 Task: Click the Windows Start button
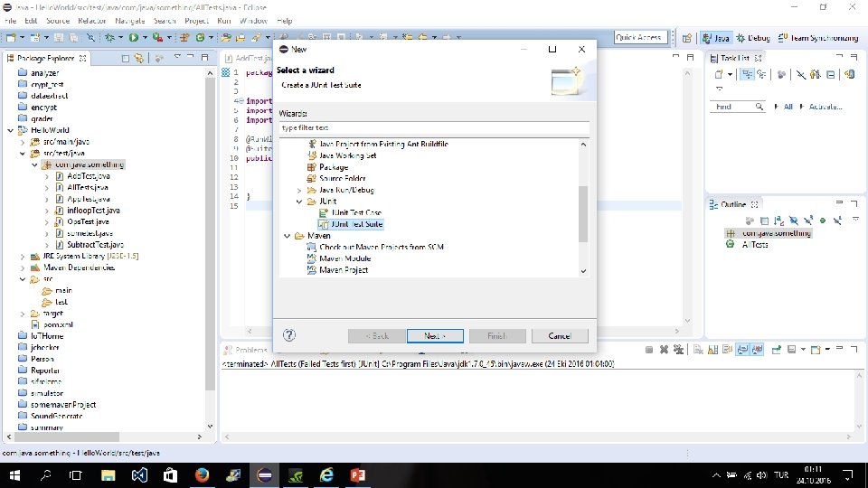tap(15, 475)
